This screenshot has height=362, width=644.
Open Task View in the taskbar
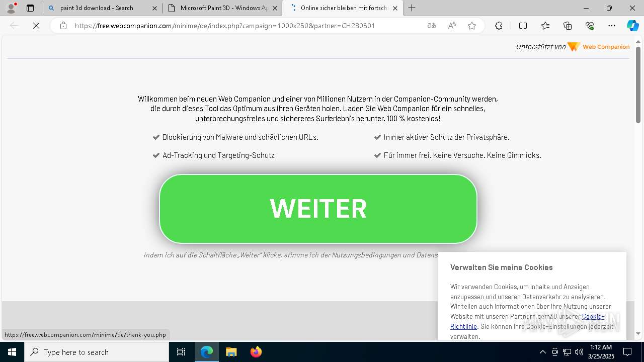coord(181,352)
